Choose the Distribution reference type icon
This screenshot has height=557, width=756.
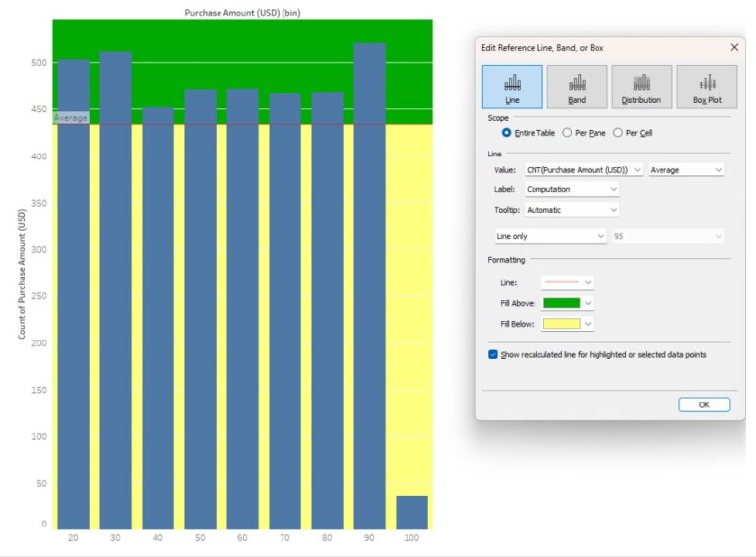tap(642, 87)
